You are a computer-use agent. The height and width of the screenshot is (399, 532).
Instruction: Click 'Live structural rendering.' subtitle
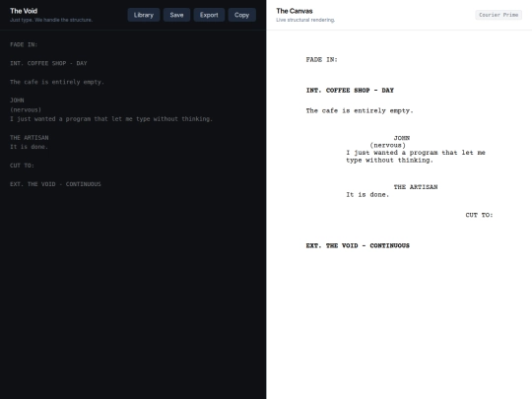point(305,20)
